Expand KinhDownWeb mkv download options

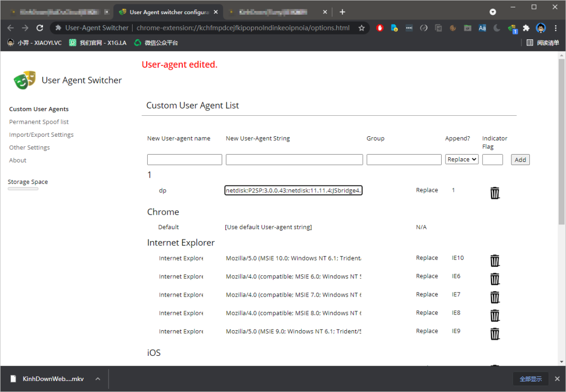pos(98,379)
